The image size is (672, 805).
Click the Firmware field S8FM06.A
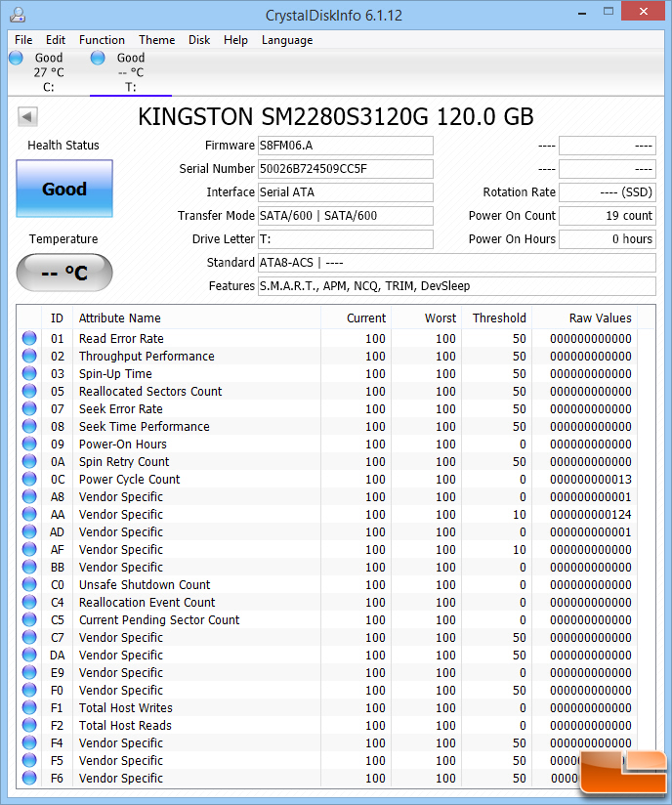(346, 146)
